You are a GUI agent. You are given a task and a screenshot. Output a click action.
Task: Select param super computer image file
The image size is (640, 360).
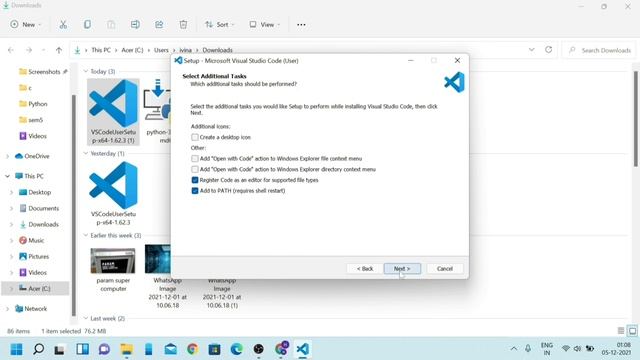(x=113, y=270)
